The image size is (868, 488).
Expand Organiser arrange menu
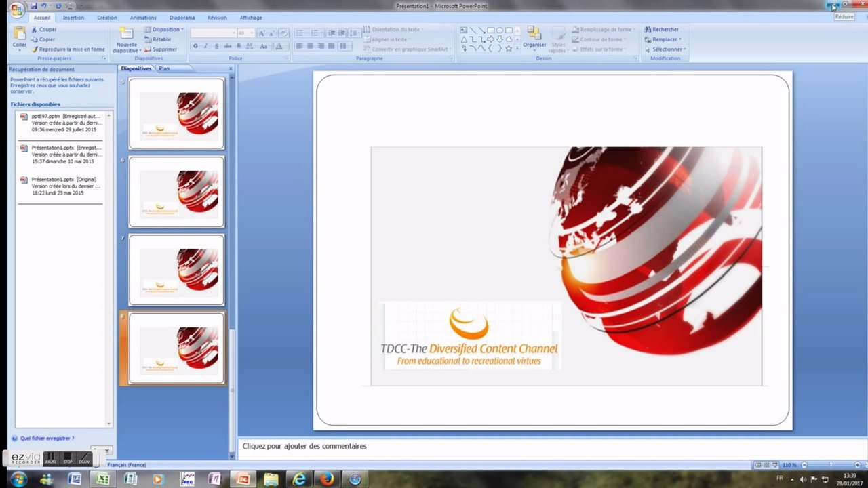pos(534,39)
